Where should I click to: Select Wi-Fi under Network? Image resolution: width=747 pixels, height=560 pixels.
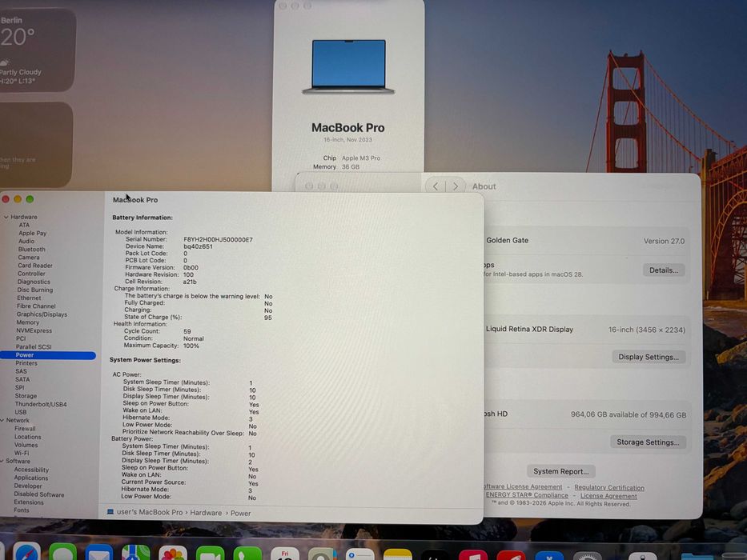tap(22, 453)
